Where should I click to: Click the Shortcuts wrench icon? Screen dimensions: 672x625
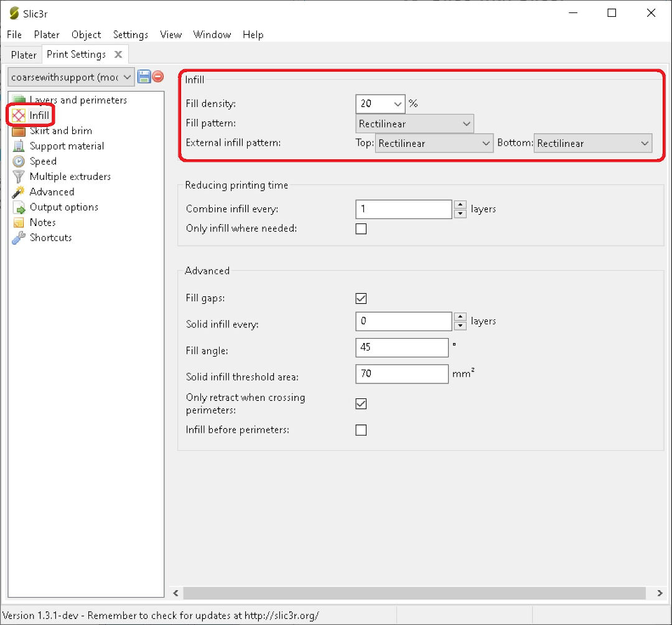pos(19,237)
